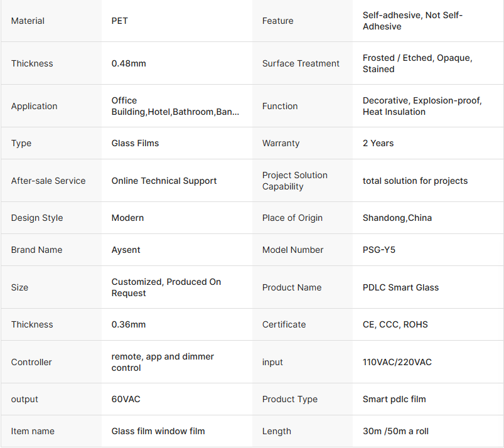Screen dimensions: 504x448
Task: Select the 2 Years warranty value
Action: (x=378, y=143)
